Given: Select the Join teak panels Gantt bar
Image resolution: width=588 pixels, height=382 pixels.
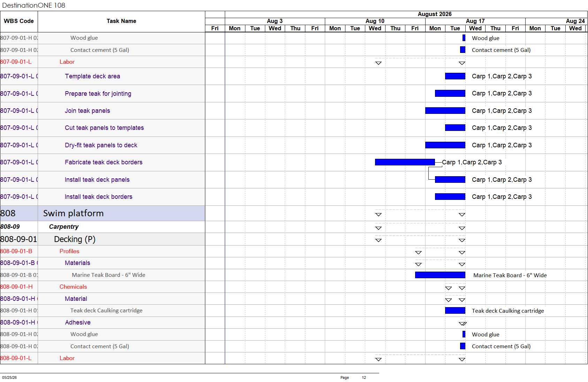Looking at the screenshot, I should point(445,111).
